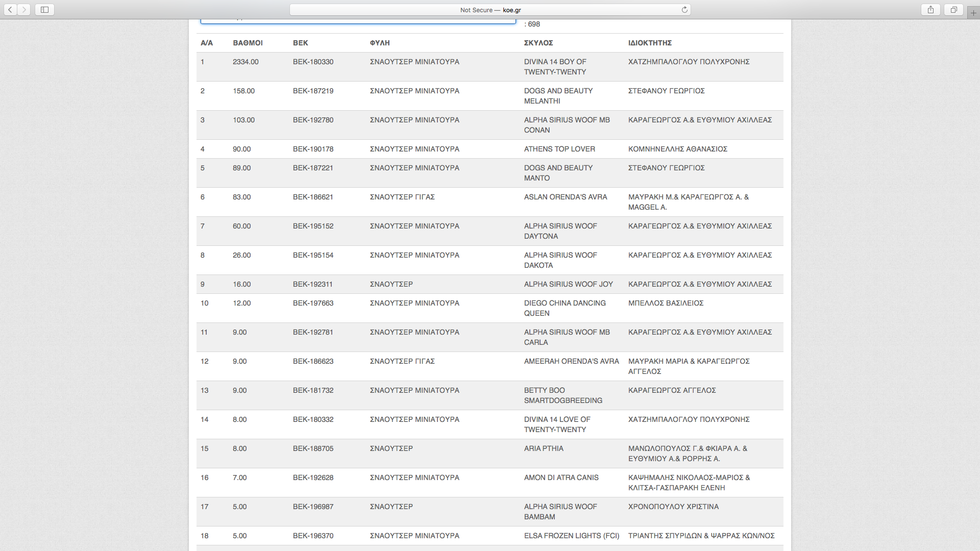Select code ΒΕΚ-192780
Viewport: 980px width, 551px height.
tap(313, 120)
